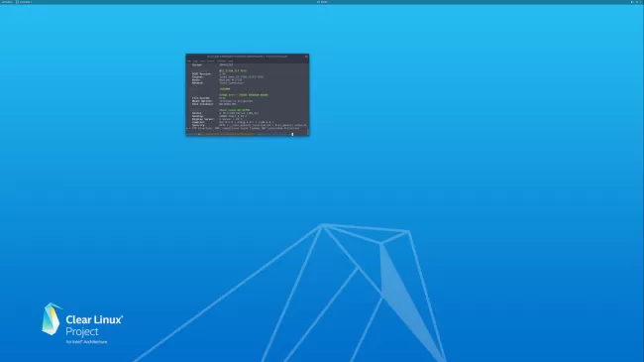644x362 pixels.
Task: Focus the terminal title bar
Action: pyautogui.click(x=248, y=57)
